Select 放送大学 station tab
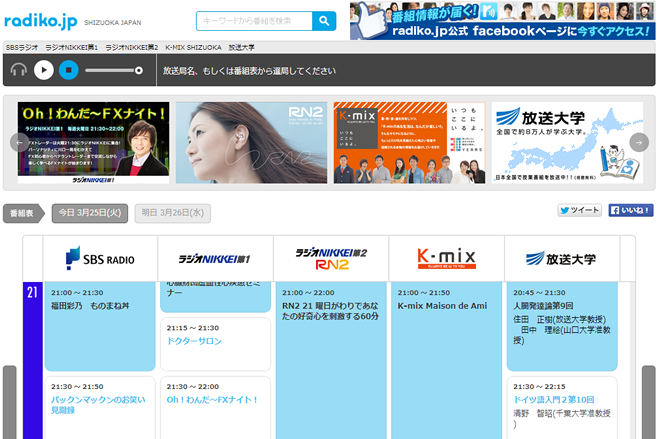Image resolution: width=659 pixels, height=439 pixels. click(242, 47)
